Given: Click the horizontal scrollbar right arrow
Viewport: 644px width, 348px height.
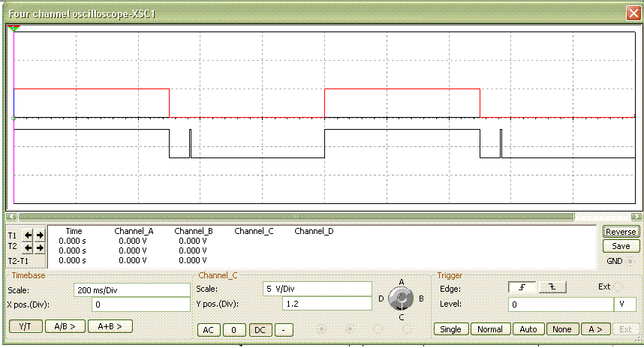Looking at the screenshot, I should (x=636, y=216).
